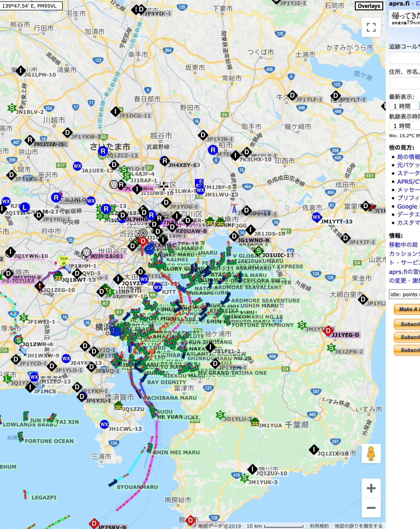Click the 追跡コールサイン input field
Screen dimensions: 420x529
point(405,58)
